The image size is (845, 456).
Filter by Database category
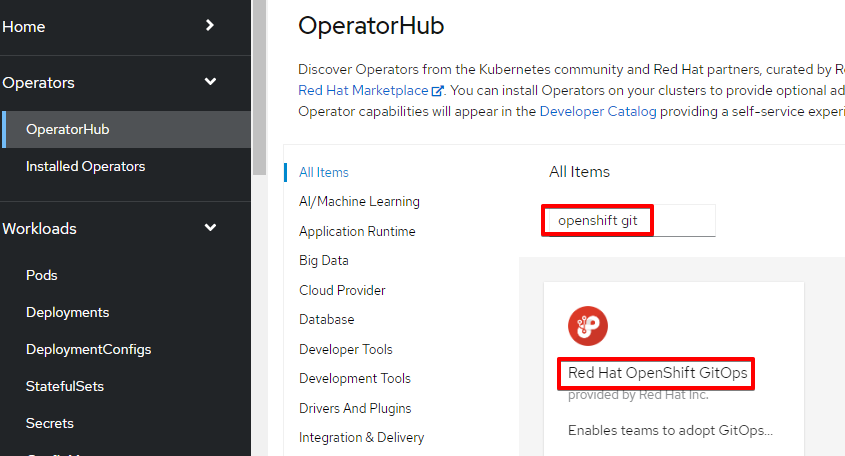point(327,319)
